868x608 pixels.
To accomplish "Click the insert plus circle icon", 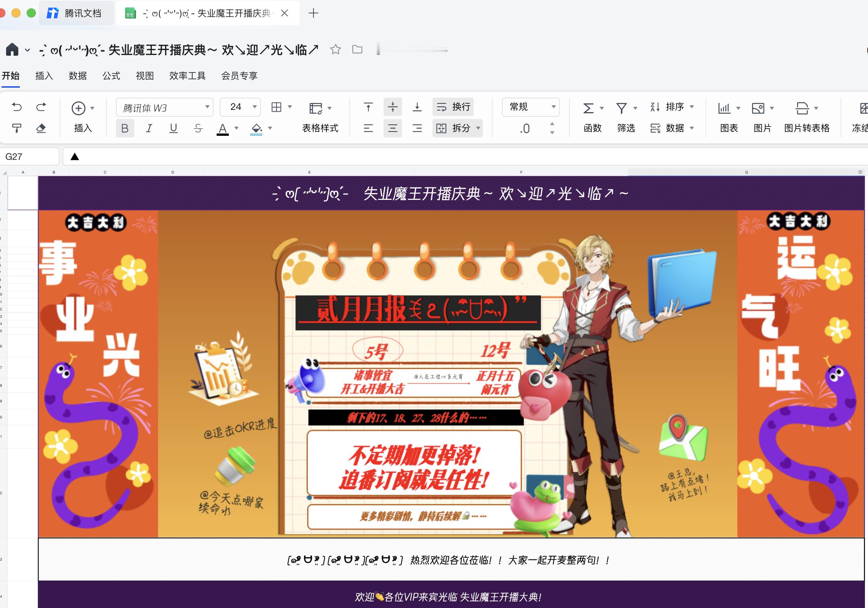I will coord(79,108).
